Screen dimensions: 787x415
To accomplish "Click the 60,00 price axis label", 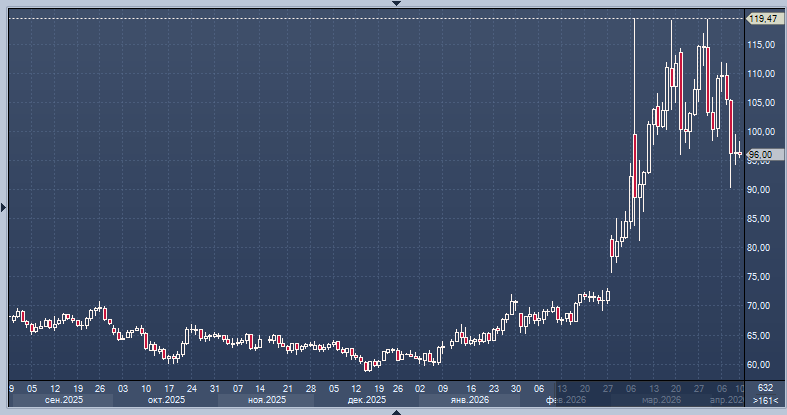I will 762,364.
